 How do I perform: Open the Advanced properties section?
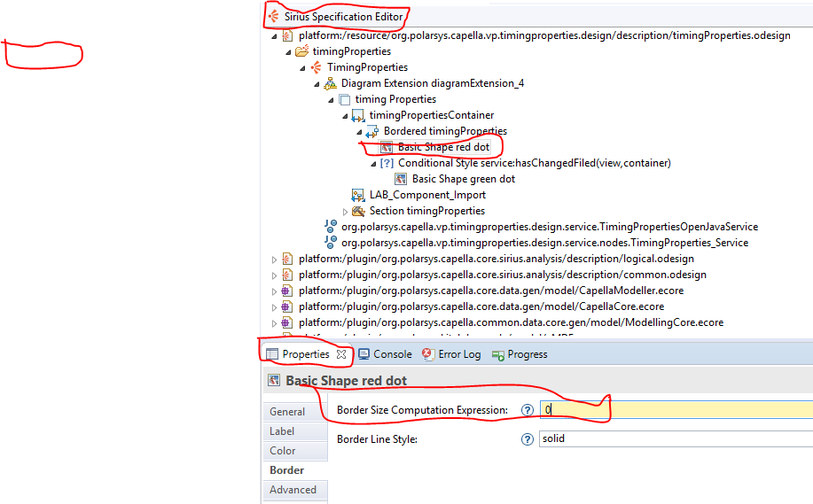pos(293,490)
